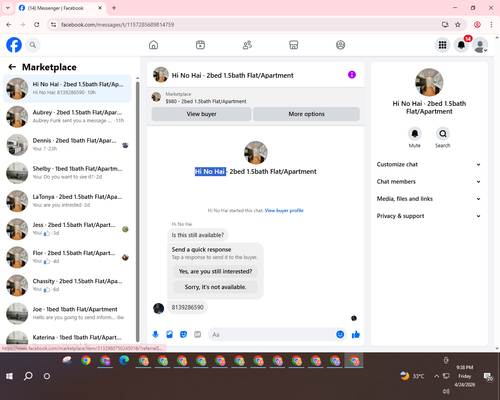Screen dimensions: 500x400
Task: Open Chrome's tab search dropdown arrow
Action: (x=8, y=8)
